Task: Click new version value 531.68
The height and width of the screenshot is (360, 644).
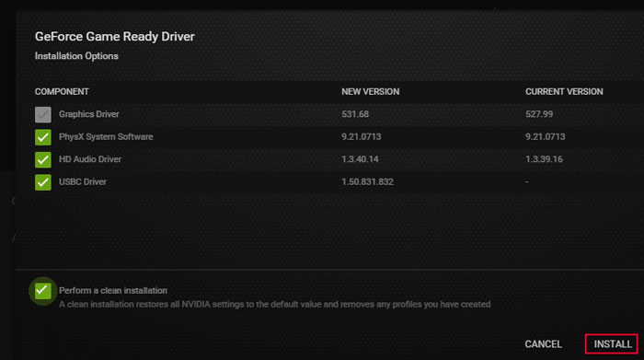Action: click(x=355, y=114)
